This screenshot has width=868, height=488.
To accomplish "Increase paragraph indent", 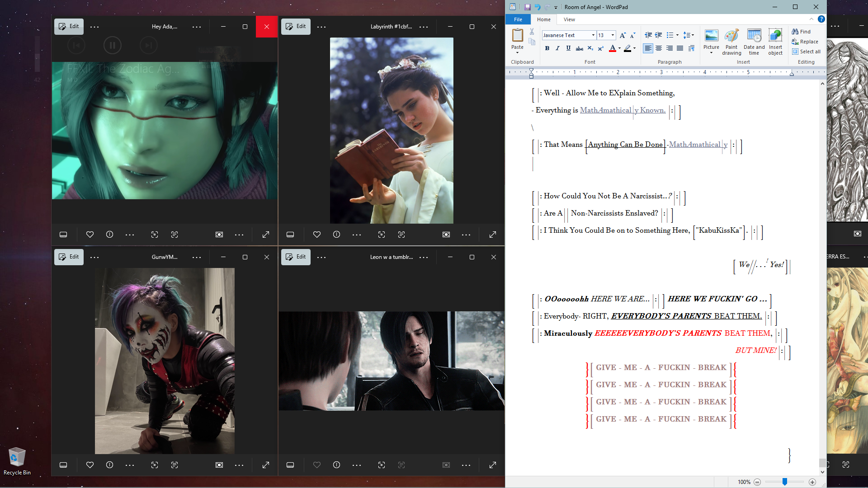I will click(659, 35).
